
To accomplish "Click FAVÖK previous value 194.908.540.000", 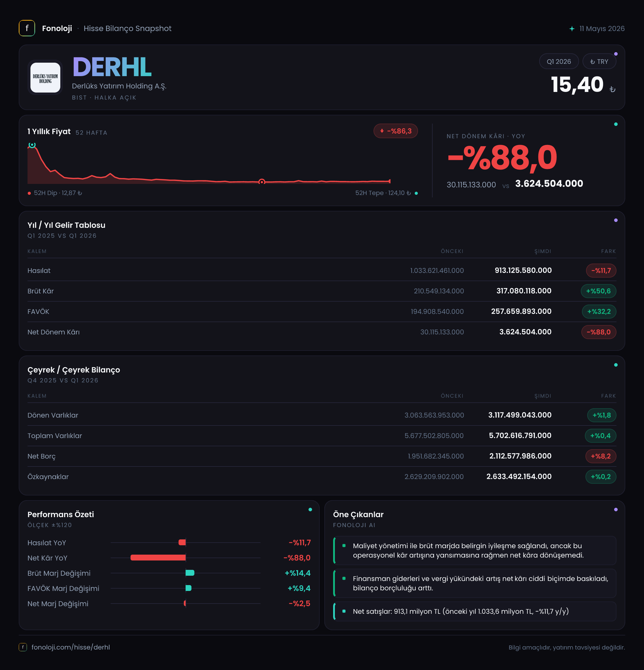I will pos(437,311).
